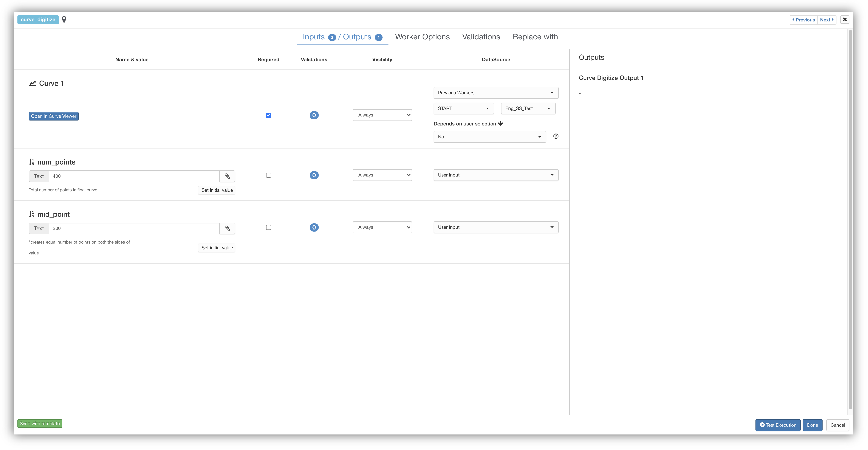Click the num_points value field 400
This screenshot has width=868, height=450.
pos(134,176)
